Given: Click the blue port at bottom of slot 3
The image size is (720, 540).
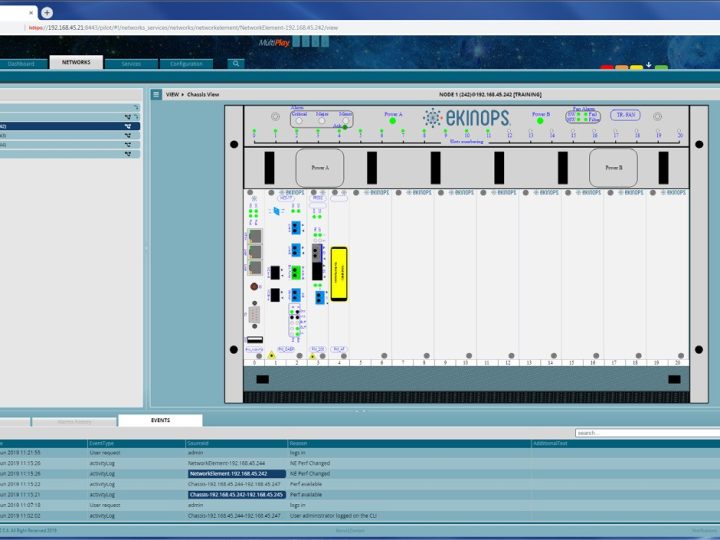Looking at the screenshot, I should coord(320,298).
